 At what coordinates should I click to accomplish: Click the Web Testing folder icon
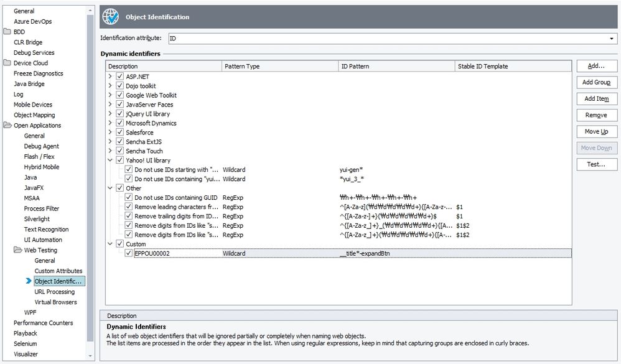[18, 250]
